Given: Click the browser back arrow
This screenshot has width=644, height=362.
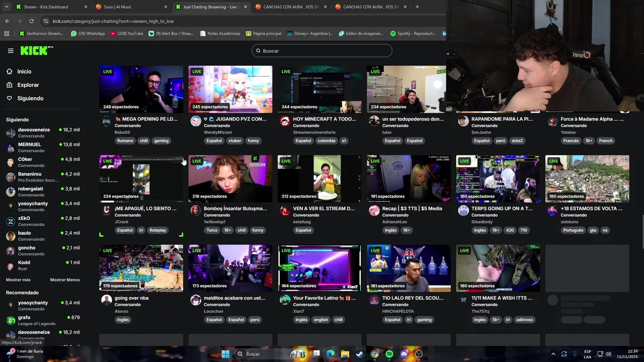Looking at the screenshot, I should [7, 21].
